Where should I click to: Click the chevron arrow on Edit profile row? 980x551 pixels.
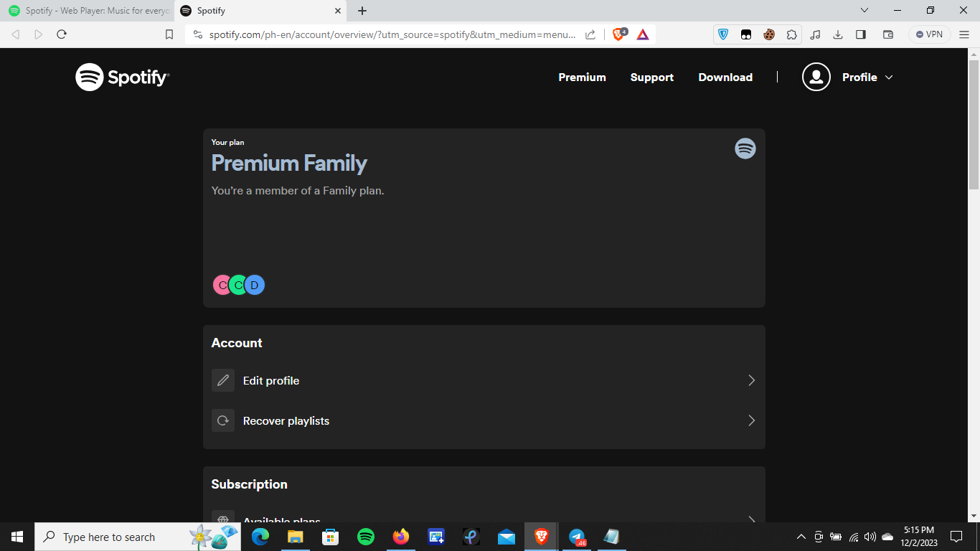coord(751,380)
